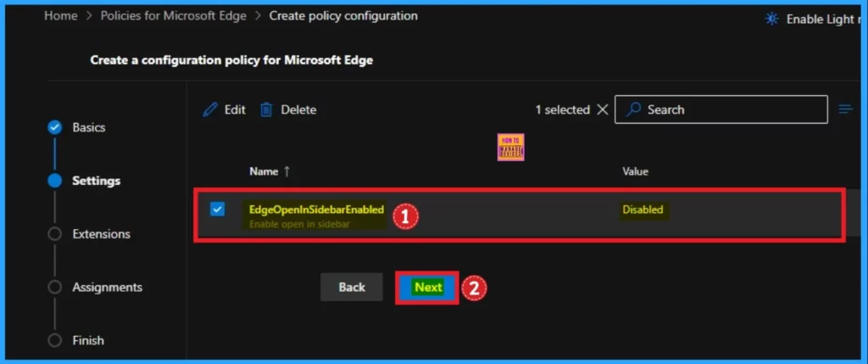The height and width of the screenshot is (364, 868).
Task: Open the column options icon beside Search
Action: (x=846, y=109)
